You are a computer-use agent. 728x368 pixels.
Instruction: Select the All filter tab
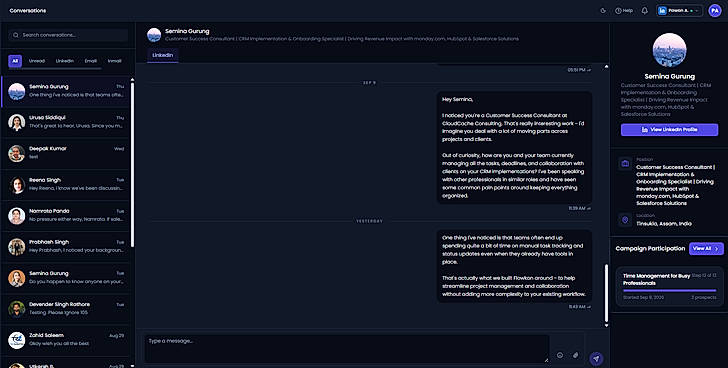pyautogui.click(x=15, y=61)
